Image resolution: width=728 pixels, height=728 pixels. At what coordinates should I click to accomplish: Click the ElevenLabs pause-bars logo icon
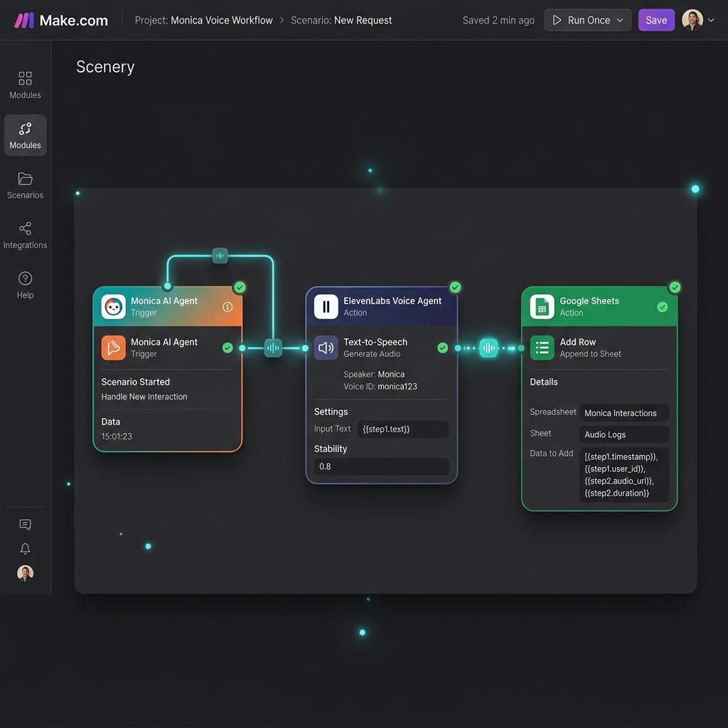coord(326,306)
